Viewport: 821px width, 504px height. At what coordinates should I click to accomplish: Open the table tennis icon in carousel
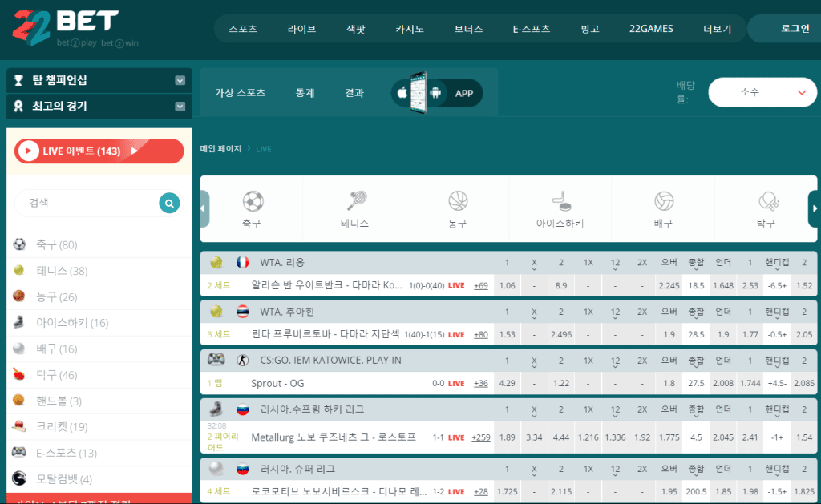pyautogui.click(x=766, y=200)
